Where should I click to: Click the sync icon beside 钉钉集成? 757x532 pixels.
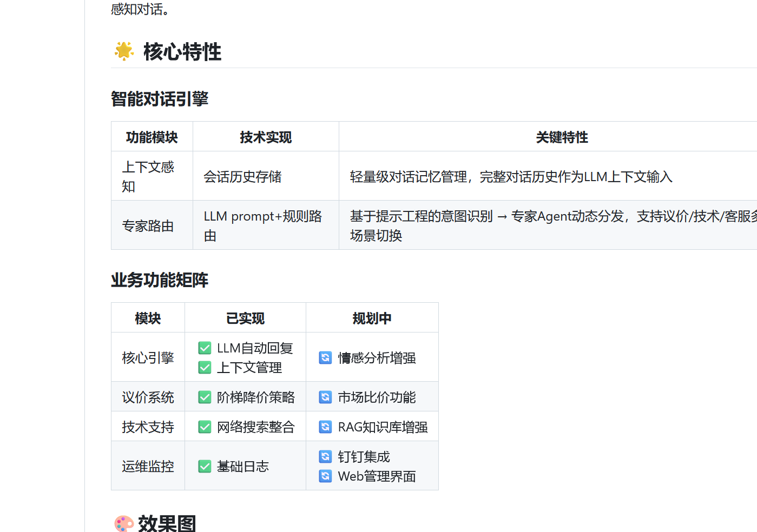[x=325, y=457]
